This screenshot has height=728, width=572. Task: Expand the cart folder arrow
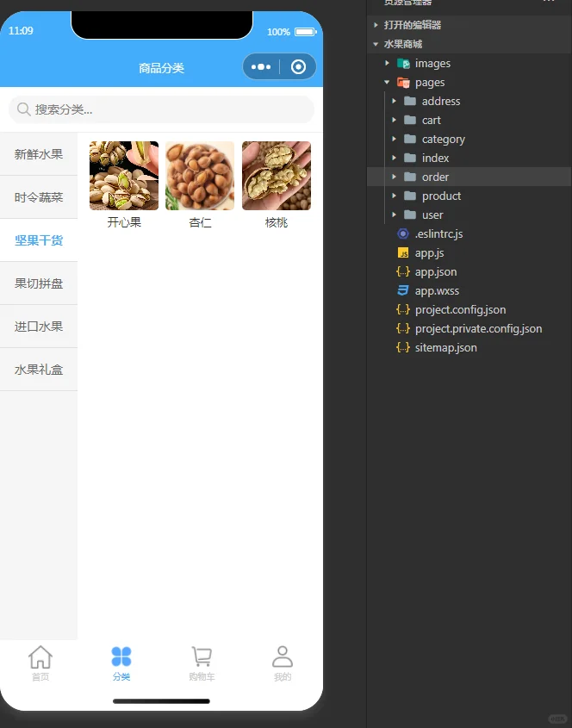(x=395, y=121)
